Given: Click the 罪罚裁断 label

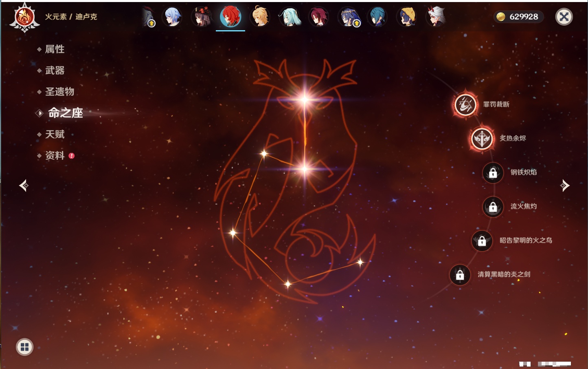Looking at the screenshot, I should point(496,104).
